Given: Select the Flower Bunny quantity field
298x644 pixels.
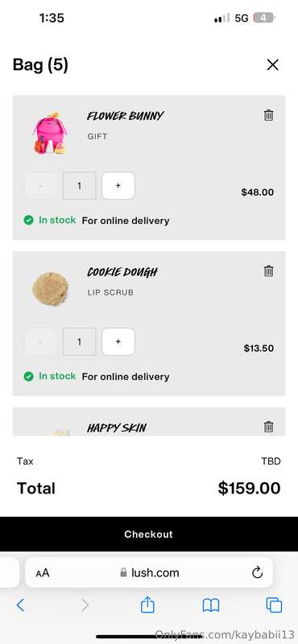Looking at the screenshot, I should tap(79, 186).
